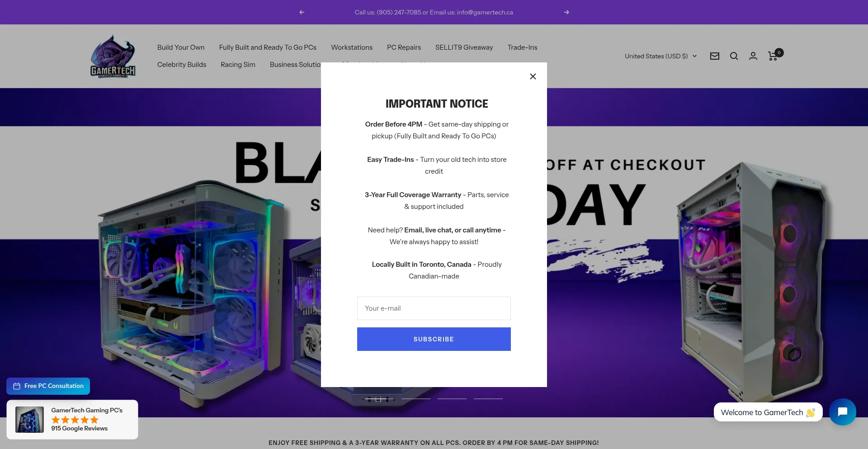
Task: Go to PC Repairs page
Action: pos(404,47)
